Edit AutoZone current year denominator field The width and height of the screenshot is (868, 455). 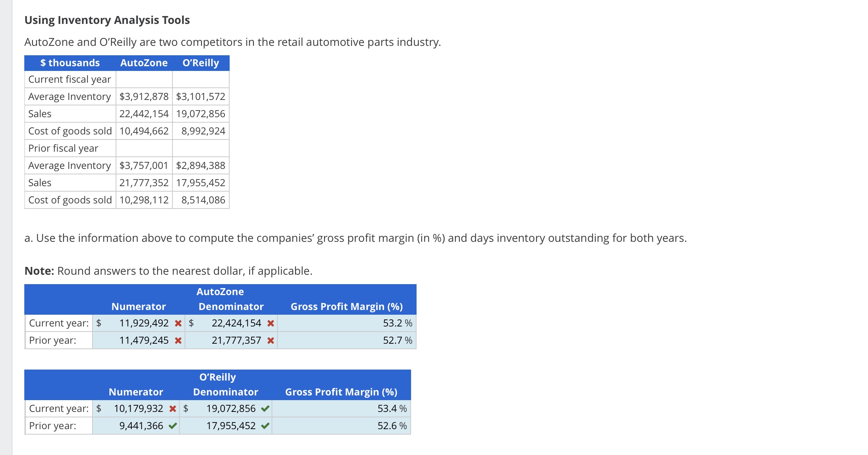[x=236, y=323]
